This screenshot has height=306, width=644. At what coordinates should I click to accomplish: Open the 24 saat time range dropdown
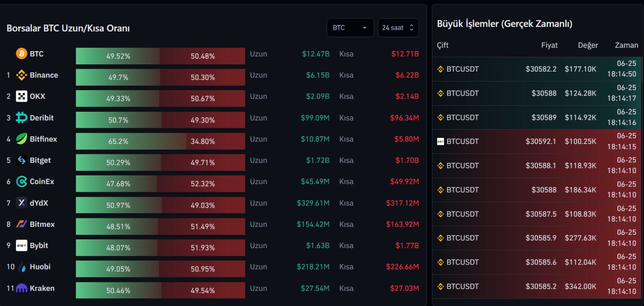click(x=398, y=27)
